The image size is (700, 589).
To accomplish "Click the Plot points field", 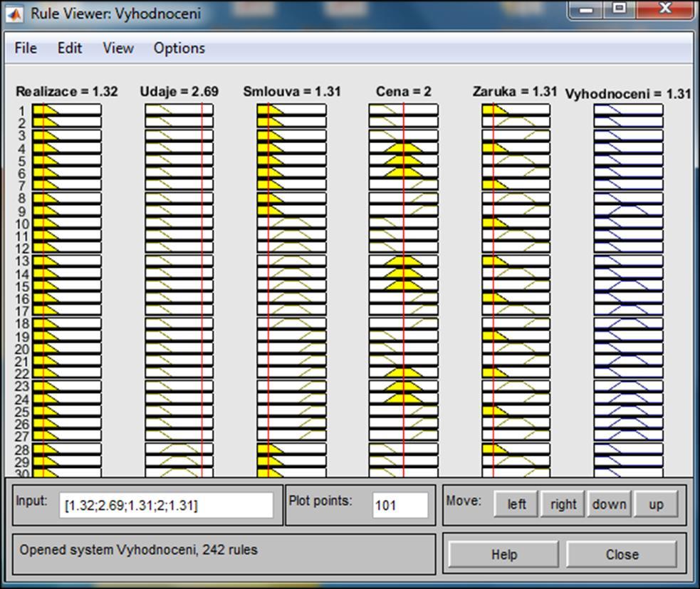I will point(400,505).
